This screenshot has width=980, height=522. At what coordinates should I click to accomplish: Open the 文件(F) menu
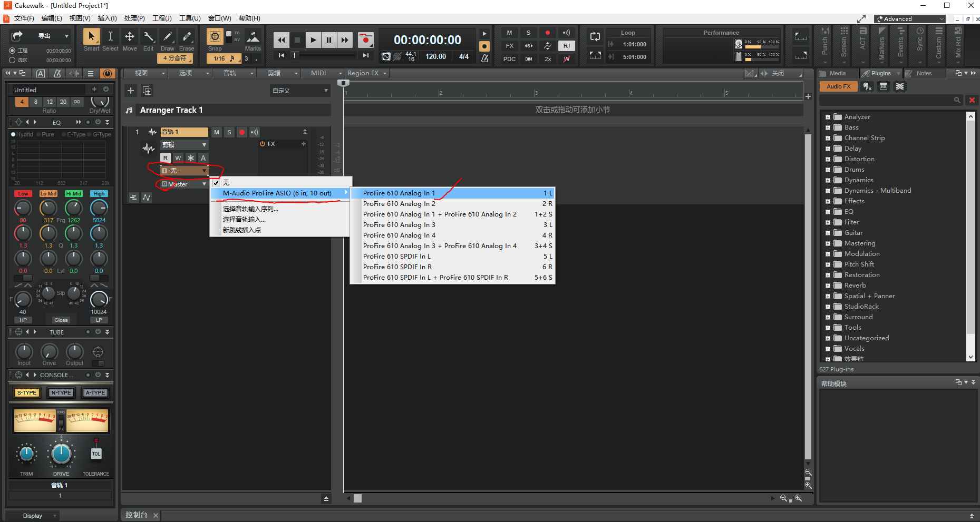point(24,18)
